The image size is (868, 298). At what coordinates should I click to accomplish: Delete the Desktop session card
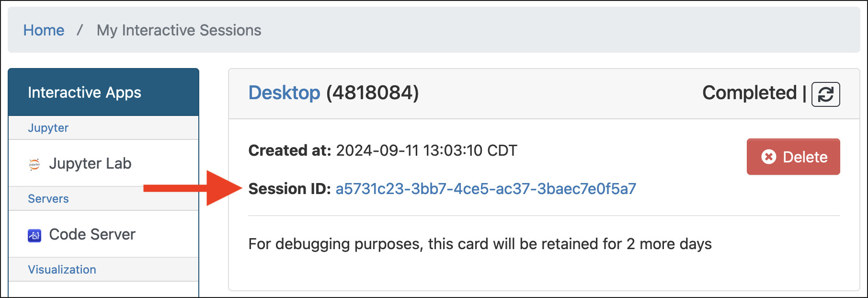(793, 157)
